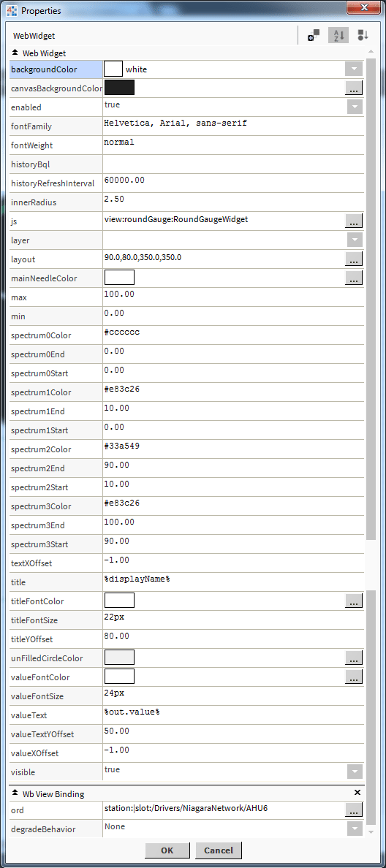Viewport: 386px width, 868px height.
Task: Open the enabled dropdown
Action: click(x=355, y=107)
